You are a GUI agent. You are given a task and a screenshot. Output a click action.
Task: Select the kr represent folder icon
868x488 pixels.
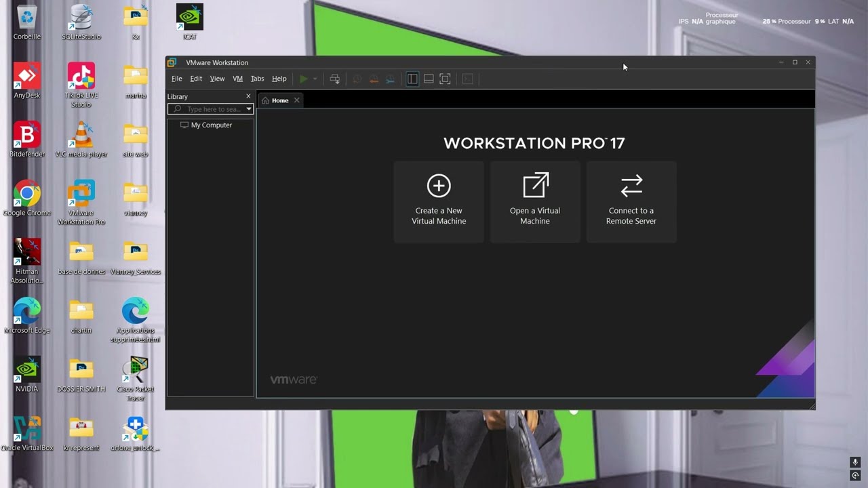tap(81, 433)
